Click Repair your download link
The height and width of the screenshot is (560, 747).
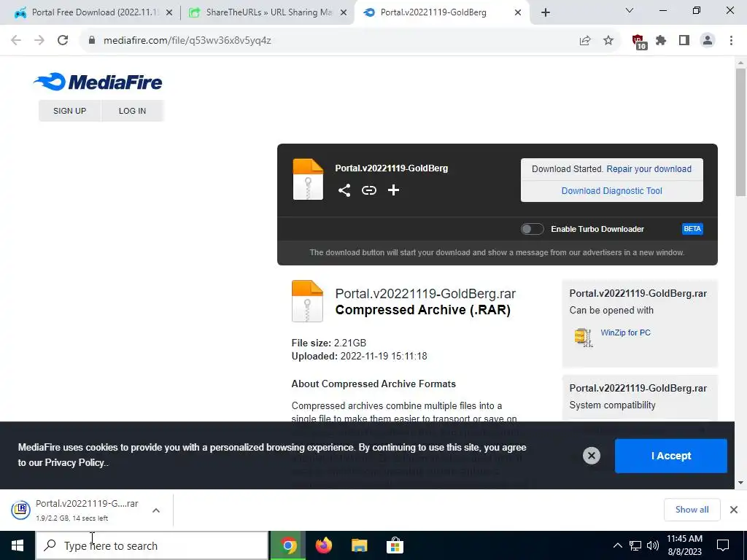[649, 169]
